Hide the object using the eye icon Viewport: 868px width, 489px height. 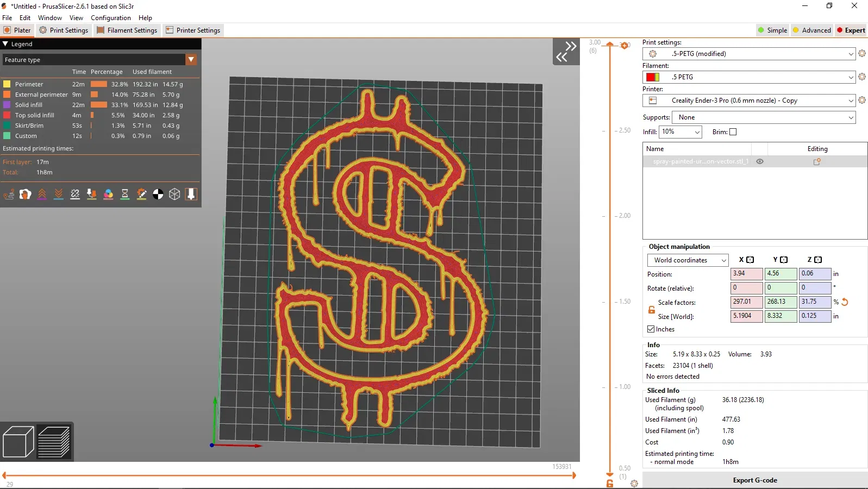(x=760, y=161)
